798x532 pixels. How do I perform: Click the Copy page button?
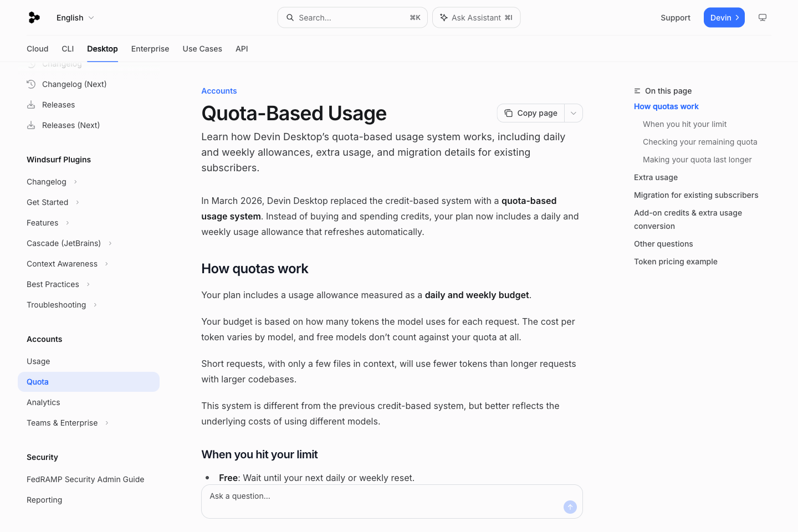tap(531, 113)
